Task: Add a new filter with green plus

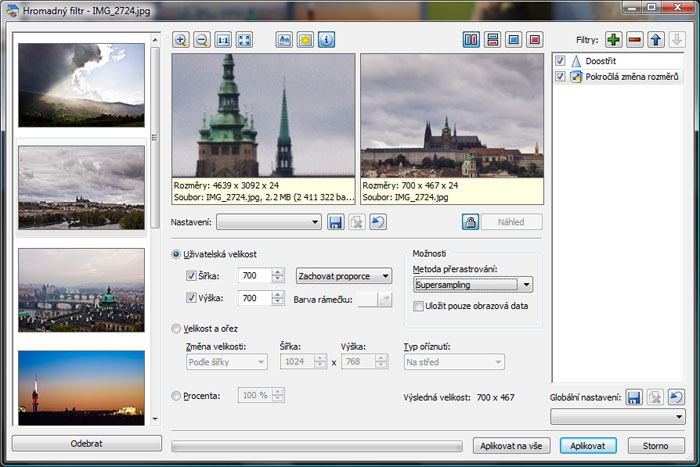Action: click(612, 40)
